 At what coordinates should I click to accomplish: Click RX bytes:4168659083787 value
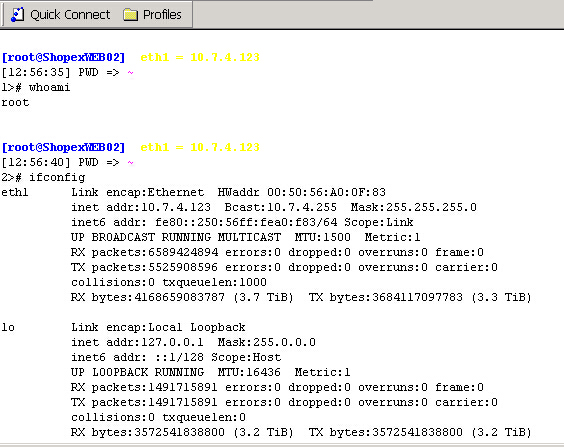pos(148,297)
